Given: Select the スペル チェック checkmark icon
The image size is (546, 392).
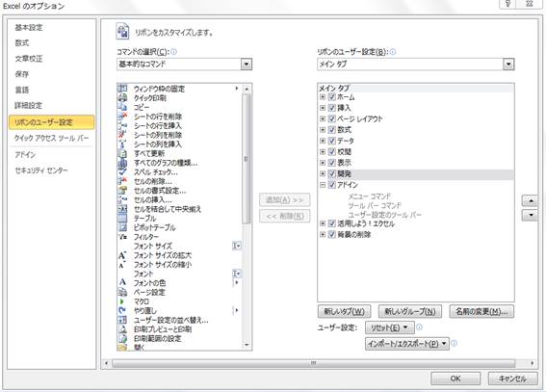Looking at the screenshot, I should pos(122,172).
